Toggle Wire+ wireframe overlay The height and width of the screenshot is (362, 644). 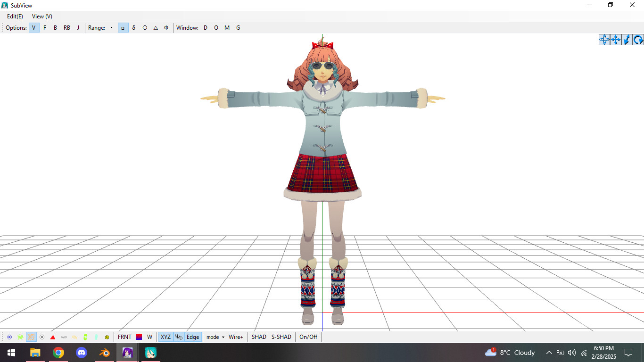pos(236,337)
